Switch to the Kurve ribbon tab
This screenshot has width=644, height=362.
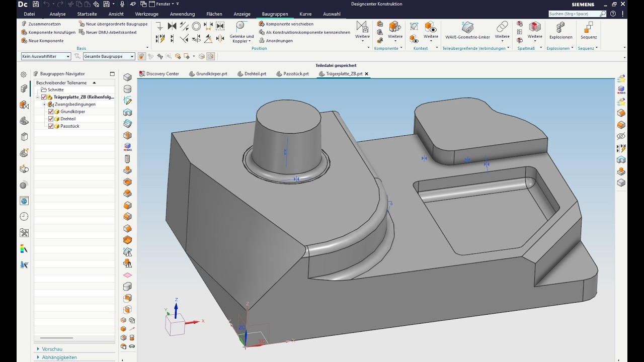click(x=305, y=14)
